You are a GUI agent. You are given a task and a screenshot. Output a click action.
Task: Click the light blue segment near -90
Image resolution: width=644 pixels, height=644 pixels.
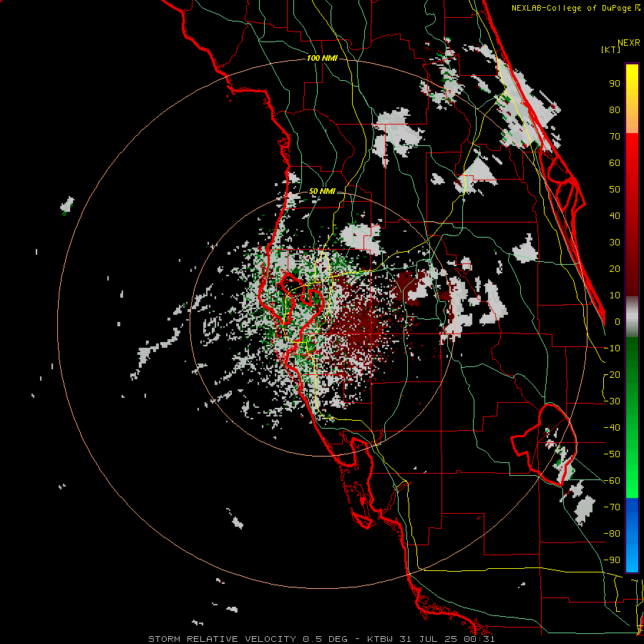pyautogui.click(x=632, y=557)
